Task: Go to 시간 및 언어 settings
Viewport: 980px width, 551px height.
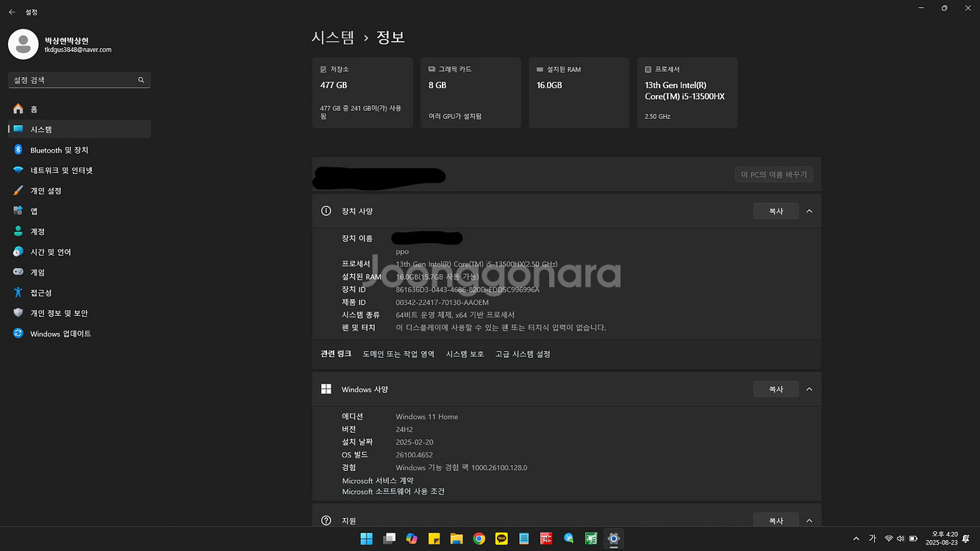Action: [79, 252]
